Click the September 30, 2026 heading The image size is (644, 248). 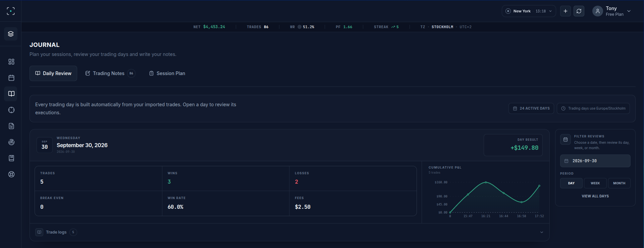click(82, 145)
